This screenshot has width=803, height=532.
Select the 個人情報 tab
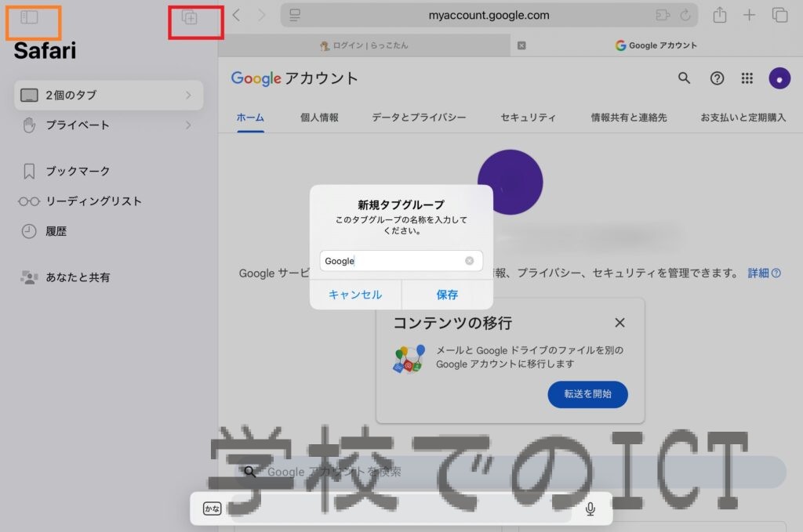(319, 118)
